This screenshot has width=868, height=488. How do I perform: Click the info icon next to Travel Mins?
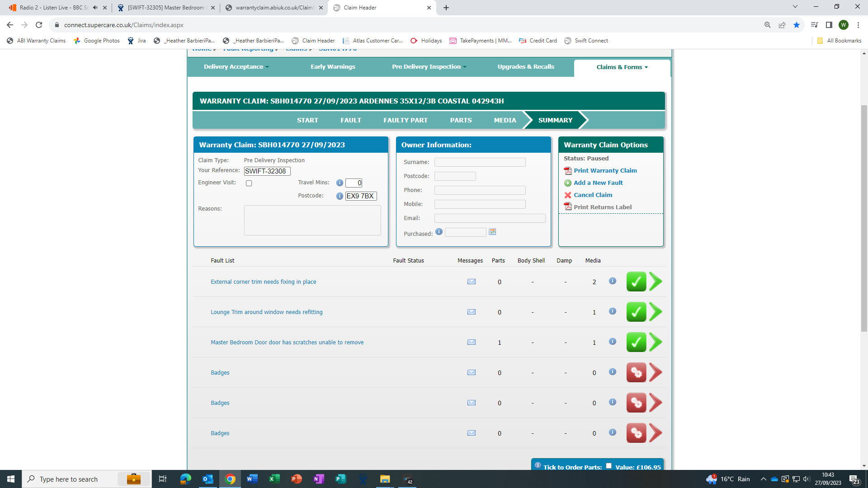click(340, 183)
